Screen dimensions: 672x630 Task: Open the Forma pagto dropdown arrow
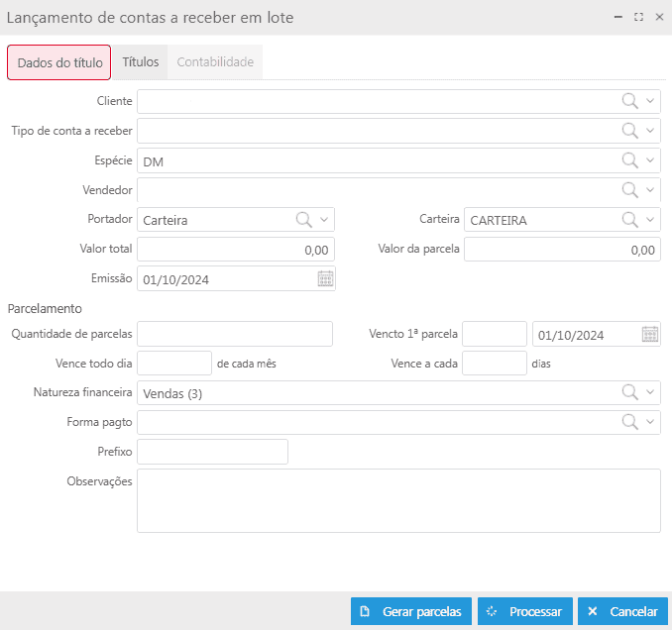click(650, 423)
